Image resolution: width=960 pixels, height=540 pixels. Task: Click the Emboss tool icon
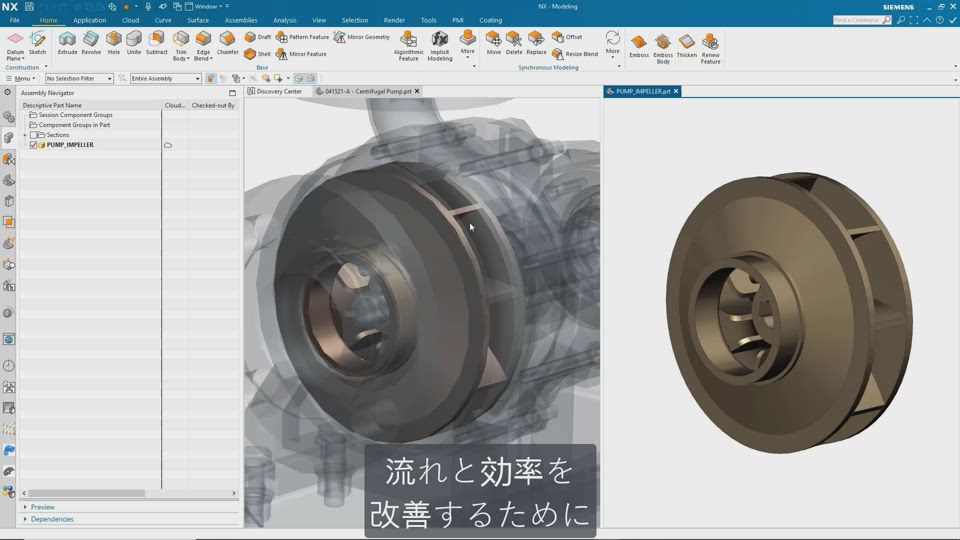coord(639,44)
